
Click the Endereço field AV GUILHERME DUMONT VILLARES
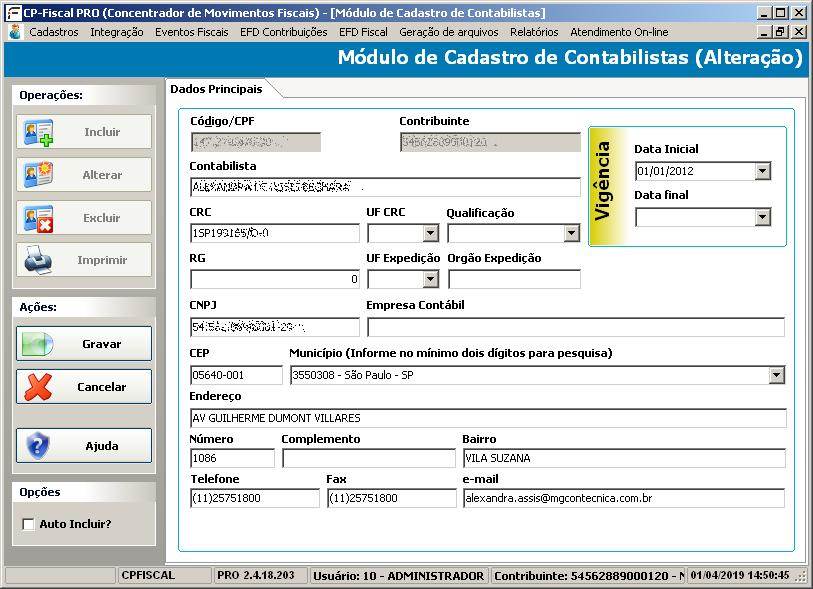pos(488,418)
